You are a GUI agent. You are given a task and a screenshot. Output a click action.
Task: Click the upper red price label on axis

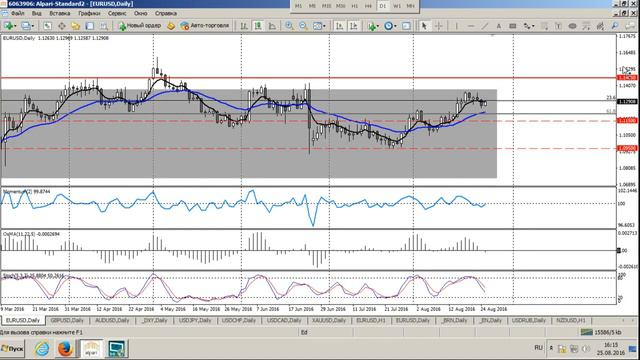(627, 78)
